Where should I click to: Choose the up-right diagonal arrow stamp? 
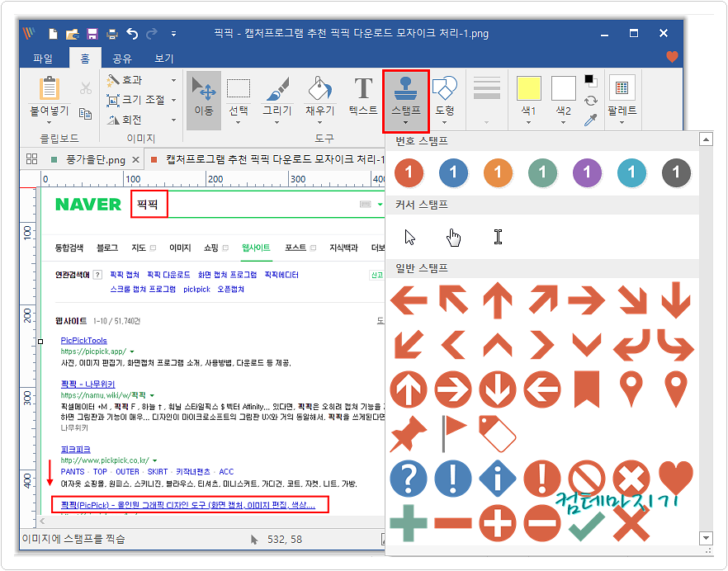542,300
